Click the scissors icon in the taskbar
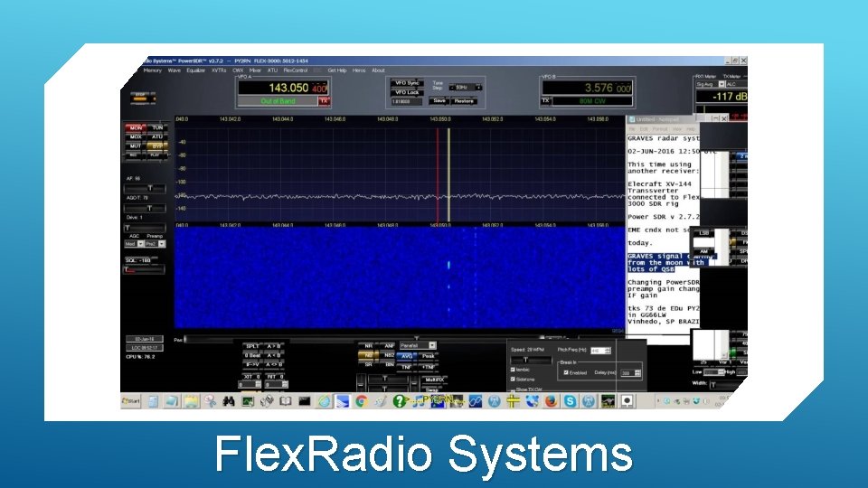The height and width of the screenshot is (488, 868). coord(210,401)
